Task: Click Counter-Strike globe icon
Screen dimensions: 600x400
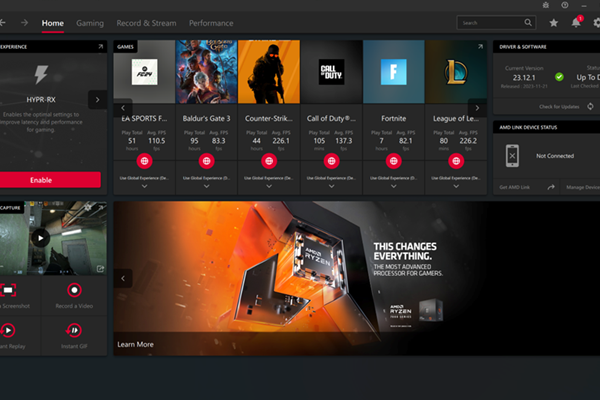Action: tap(269, 161)
